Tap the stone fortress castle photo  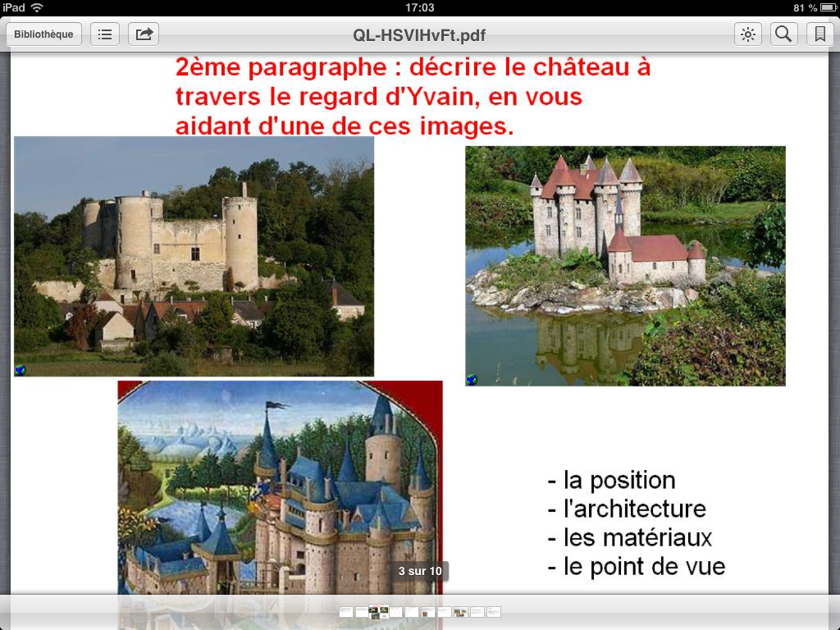pos(194,256)
